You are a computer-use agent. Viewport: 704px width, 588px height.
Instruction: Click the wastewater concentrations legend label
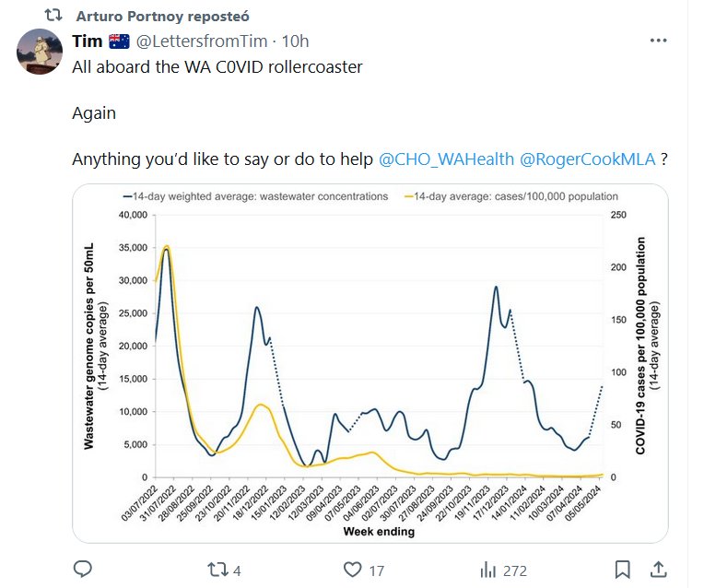(258, 196)
